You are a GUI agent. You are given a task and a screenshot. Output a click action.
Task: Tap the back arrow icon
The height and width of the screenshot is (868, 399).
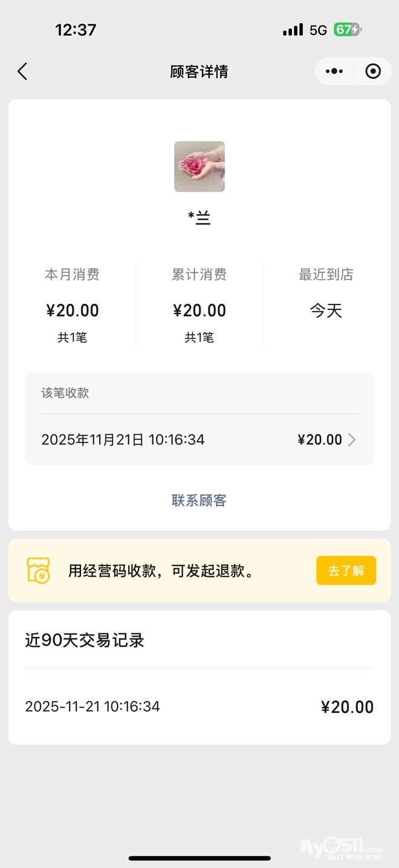[x=22, y=71]
